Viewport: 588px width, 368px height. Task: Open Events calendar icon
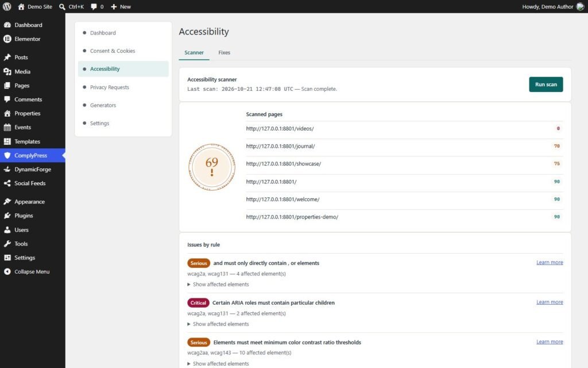coord(7,127)
